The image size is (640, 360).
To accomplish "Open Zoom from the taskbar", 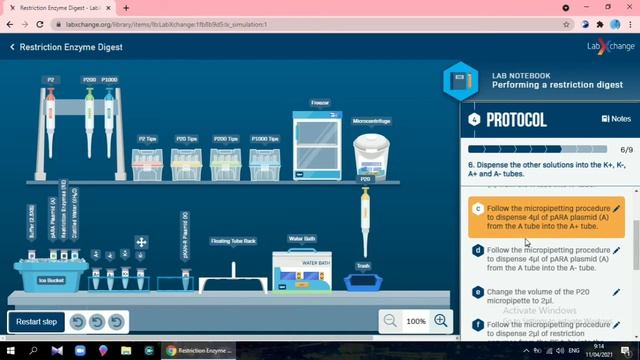I will [80, 351].
